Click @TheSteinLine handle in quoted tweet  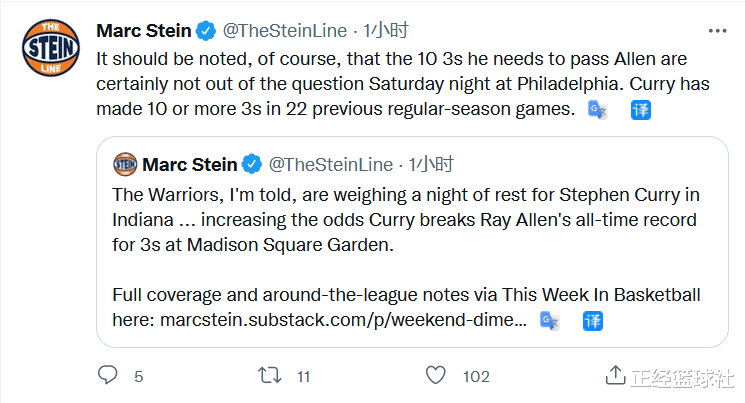point(331,164)
